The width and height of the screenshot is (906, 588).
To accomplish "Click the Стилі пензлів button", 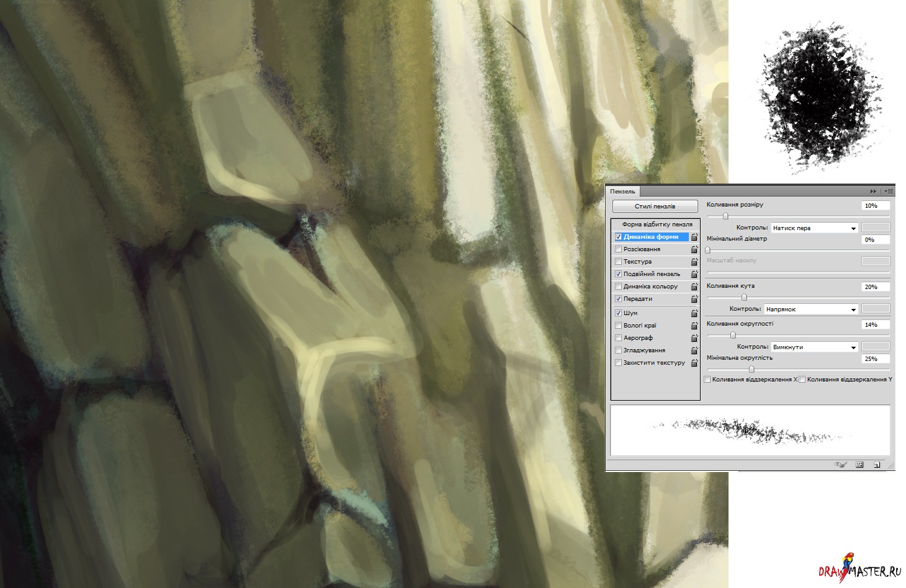I will (655, 207).
